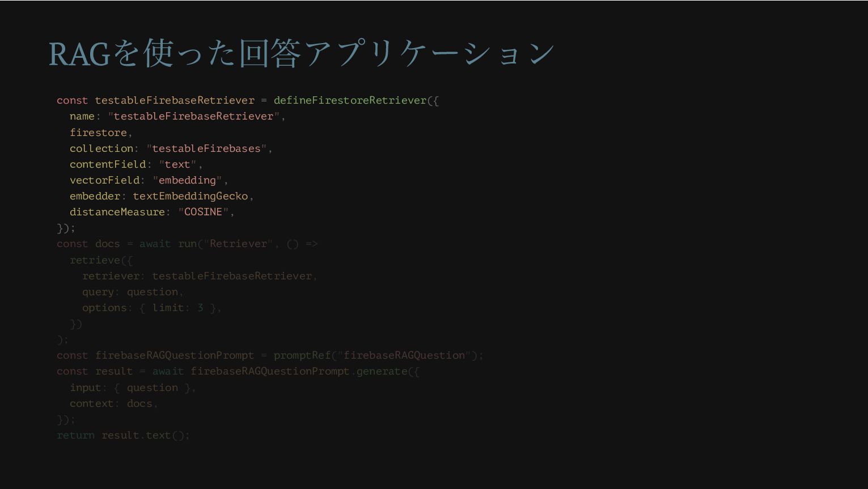The height and width of the screenshot is (489, 868).
Task: Click the vectorField "embedding" value
Action: point(187,180)
